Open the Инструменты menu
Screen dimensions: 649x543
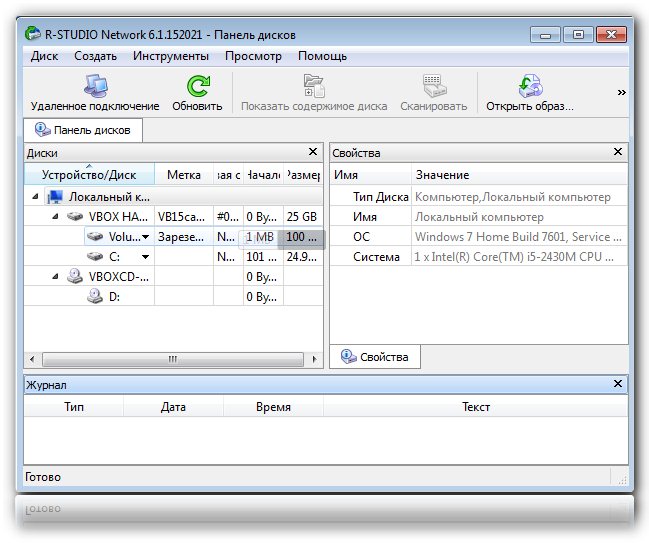point(171,57)
